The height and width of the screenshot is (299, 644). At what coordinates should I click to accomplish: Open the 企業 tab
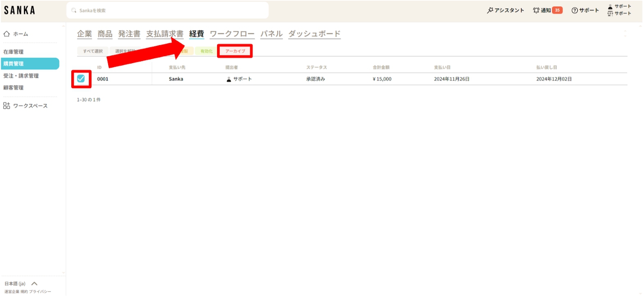(84, 34)
